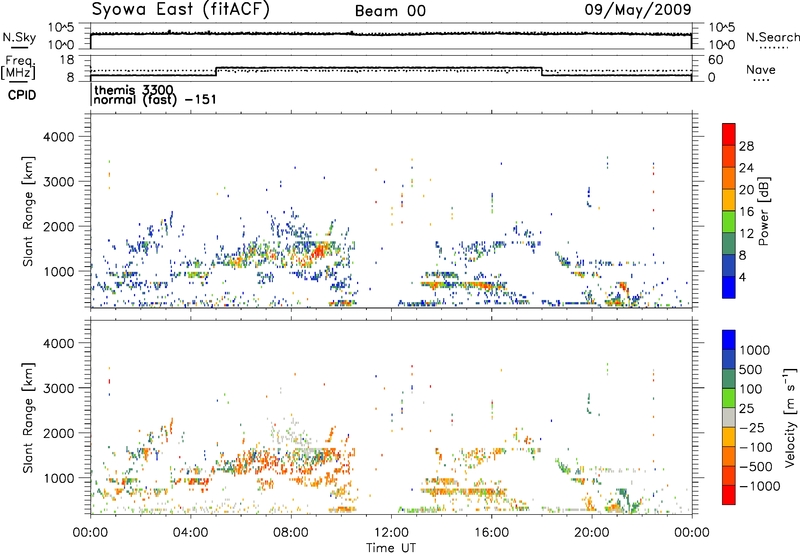The image size is (800, 554).
Task: Click the 'N.Search' legend label
Action: (x=772, y=37)
